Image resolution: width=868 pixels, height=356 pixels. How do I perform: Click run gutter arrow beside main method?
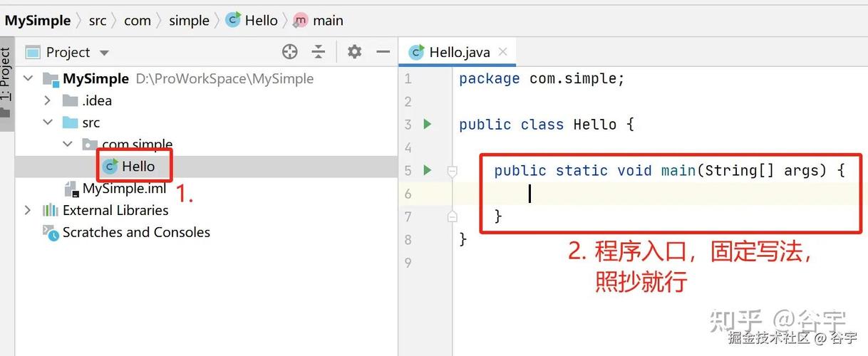428,170
